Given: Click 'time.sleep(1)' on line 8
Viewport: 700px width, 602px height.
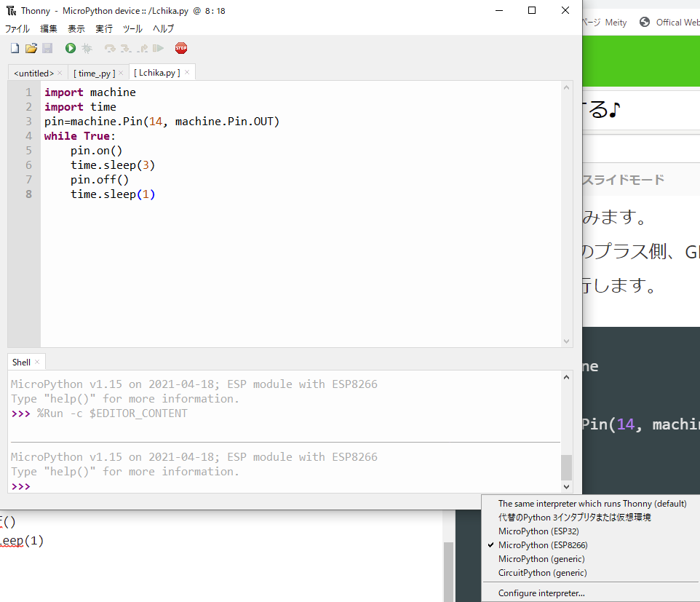Looking at the screenshot, I should tap(113, 194).
